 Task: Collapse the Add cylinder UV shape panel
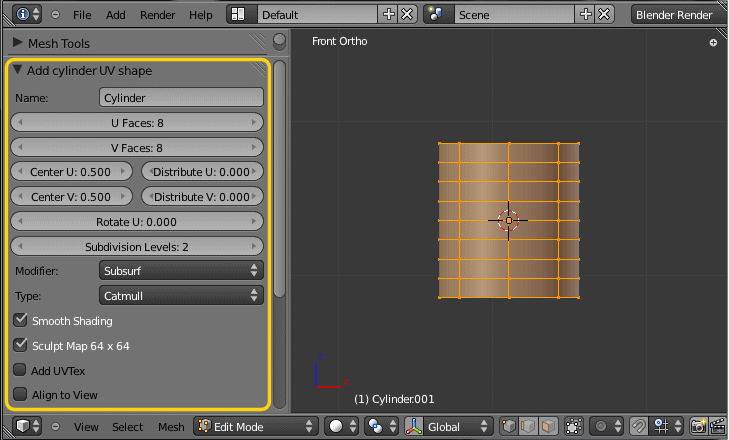[19, 71]
